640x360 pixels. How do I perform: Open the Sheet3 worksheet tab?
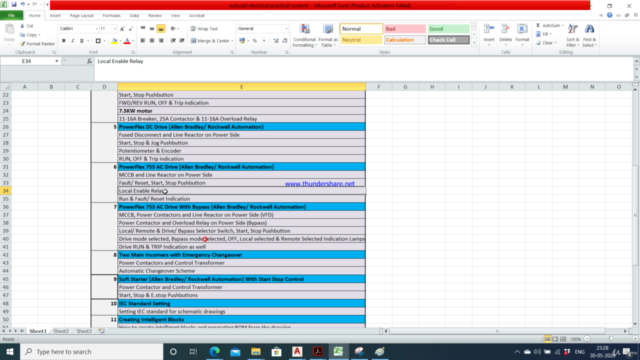[84, 331]
